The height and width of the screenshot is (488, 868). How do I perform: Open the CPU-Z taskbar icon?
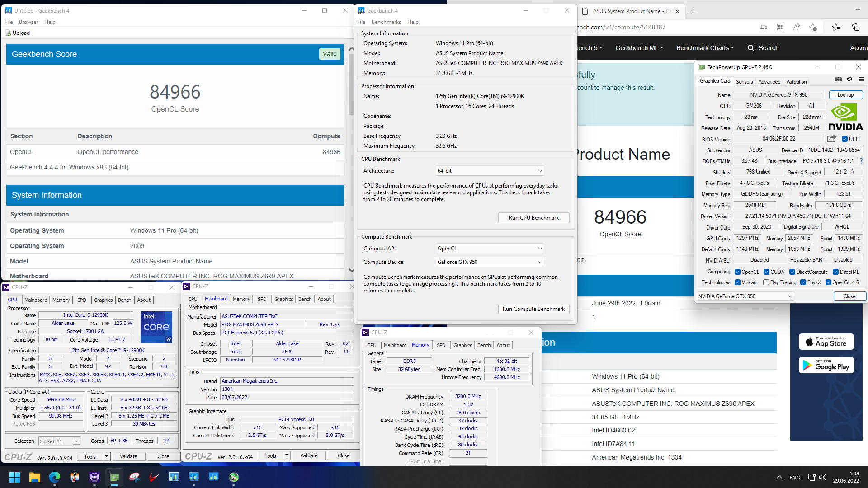[94, 477]
